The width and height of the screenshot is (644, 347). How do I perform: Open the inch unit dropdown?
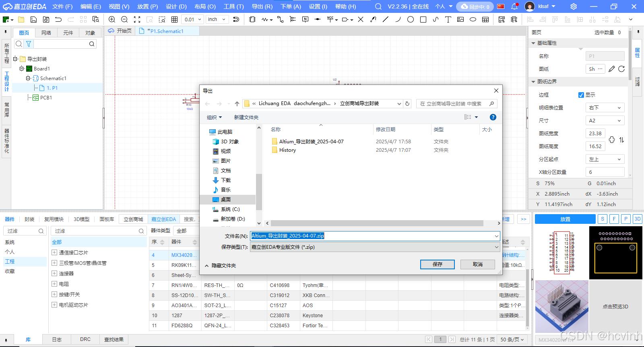tap(217, 19)
